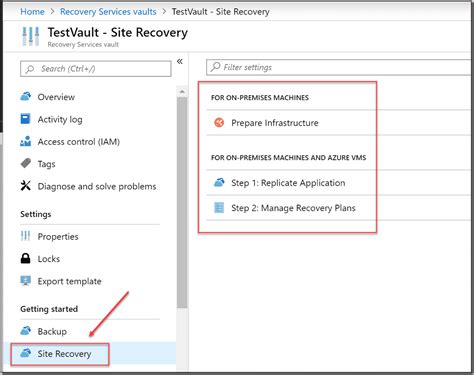Click the TestVault vault header icon
This screenshot has height=375, width=474.
click(x=31, y=36)
